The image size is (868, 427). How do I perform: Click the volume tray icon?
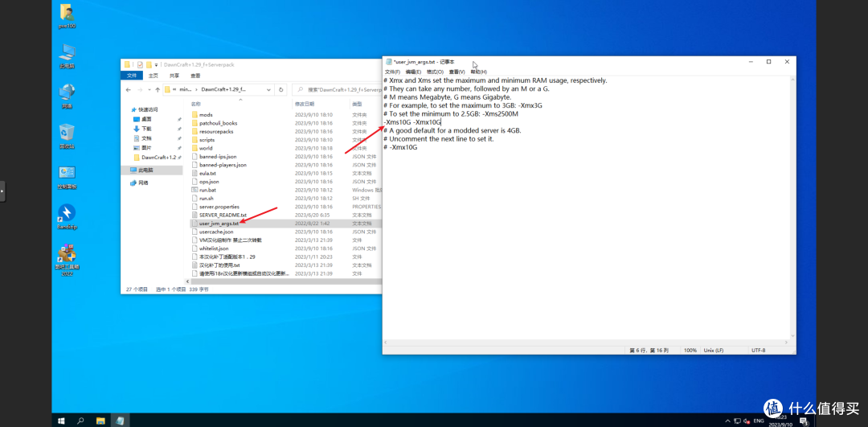[747, 421]
